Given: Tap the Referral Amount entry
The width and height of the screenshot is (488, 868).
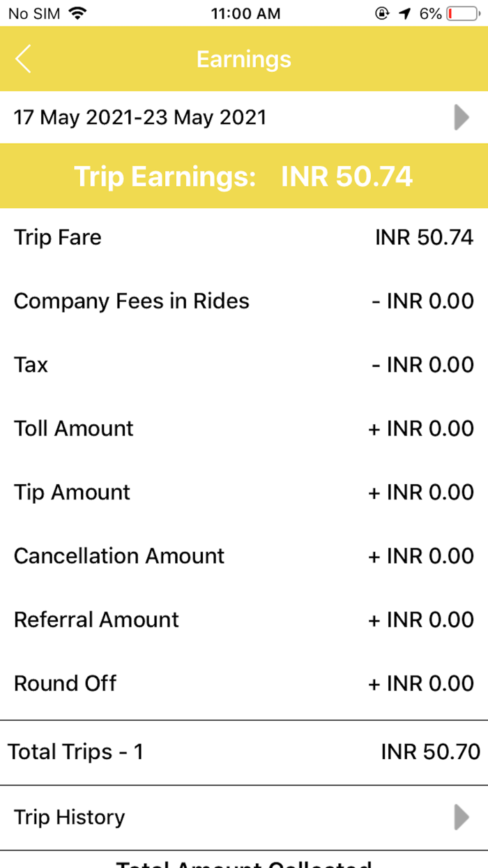Looking at the screenshot, I should 244,620.
